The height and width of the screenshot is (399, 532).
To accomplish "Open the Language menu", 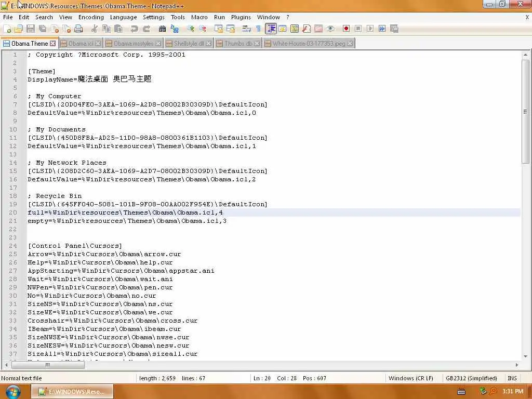I will tap(124, 17).
